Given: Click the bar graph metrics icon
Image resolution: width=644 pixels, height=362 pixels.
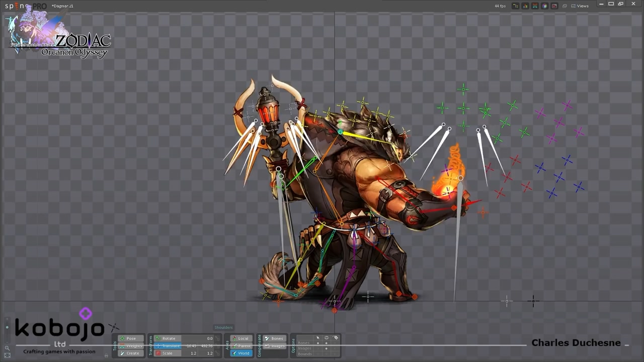Looking at the screenshot, I should (525, 6).
